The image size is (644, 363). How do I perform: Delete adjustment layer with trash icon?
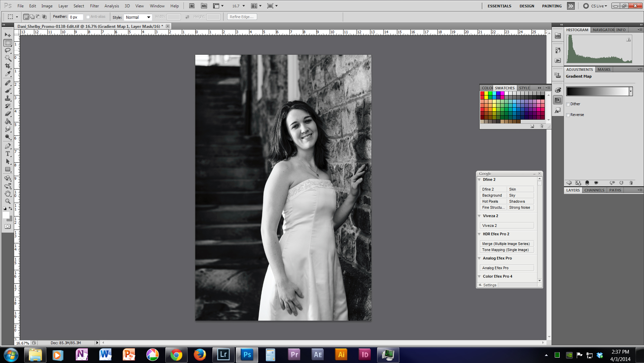(x=631, y=183)
